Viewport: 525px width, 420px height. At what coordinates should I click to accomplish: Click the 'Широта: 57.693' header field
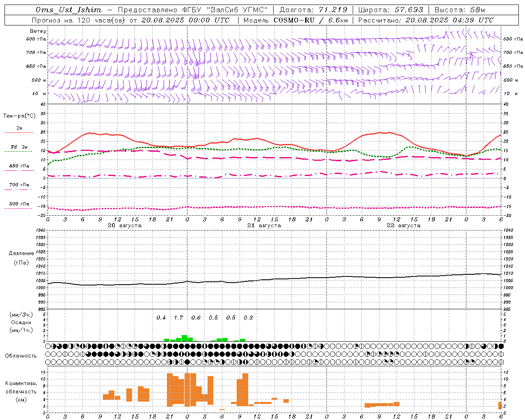point(391,10)
